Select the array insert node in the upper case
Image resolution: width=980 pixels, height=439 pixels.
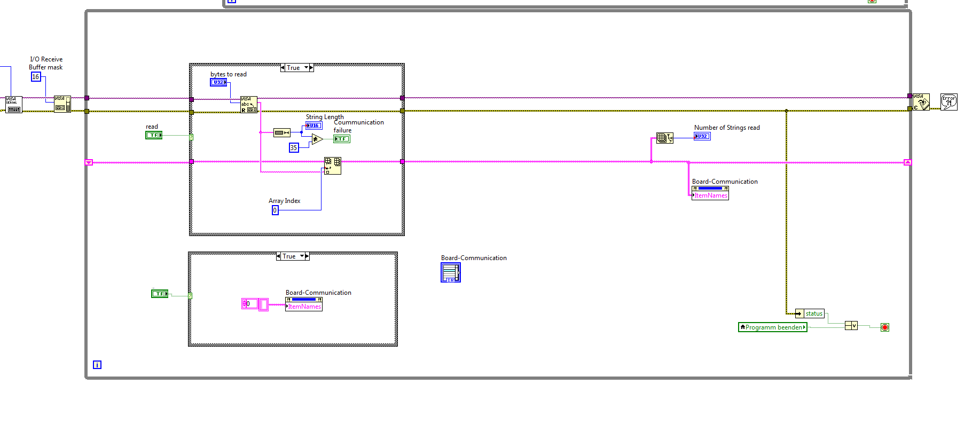tap(333, 166)
